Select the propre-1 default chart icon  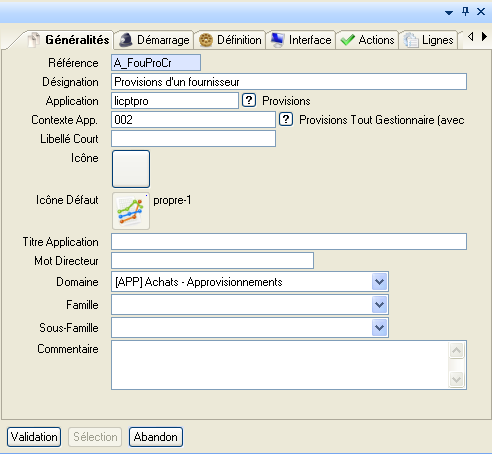131,211
